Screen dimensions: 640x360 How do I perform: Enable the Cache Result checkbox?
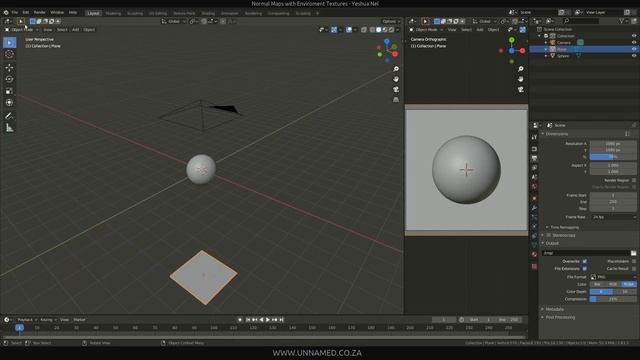pyautogui.click(x=633, y=269)
